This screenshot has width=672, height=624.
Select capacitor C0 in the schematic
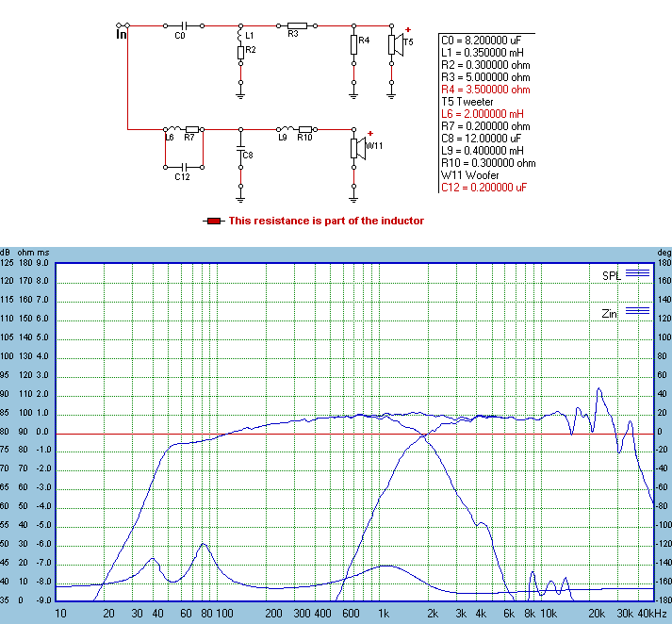(x=183, y=25)
